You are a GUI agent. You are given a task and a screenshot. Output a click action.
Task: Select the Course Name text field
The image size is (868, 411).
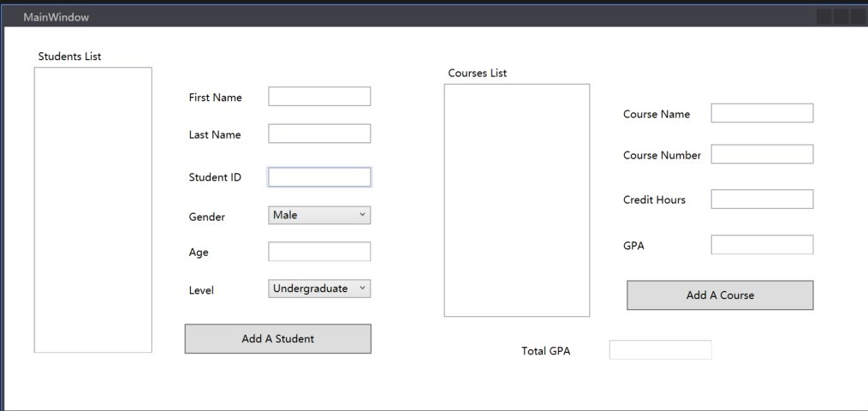tap(762, 113)
